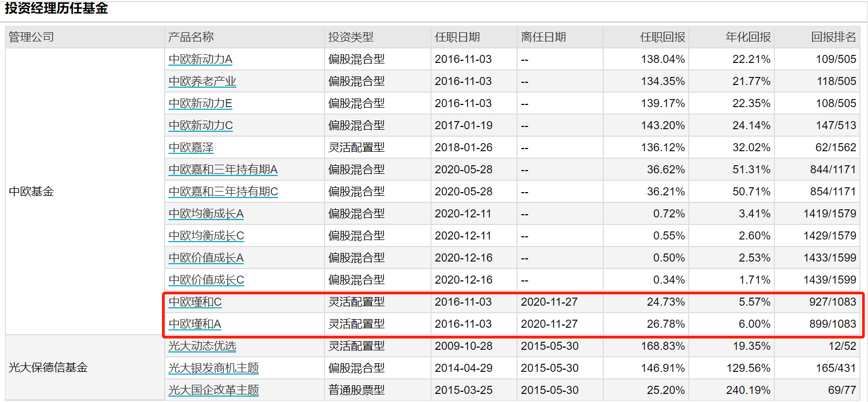Select the 168.83% tenure return value
This screenshot has width=868, height=402.
(x=663, y=346)
